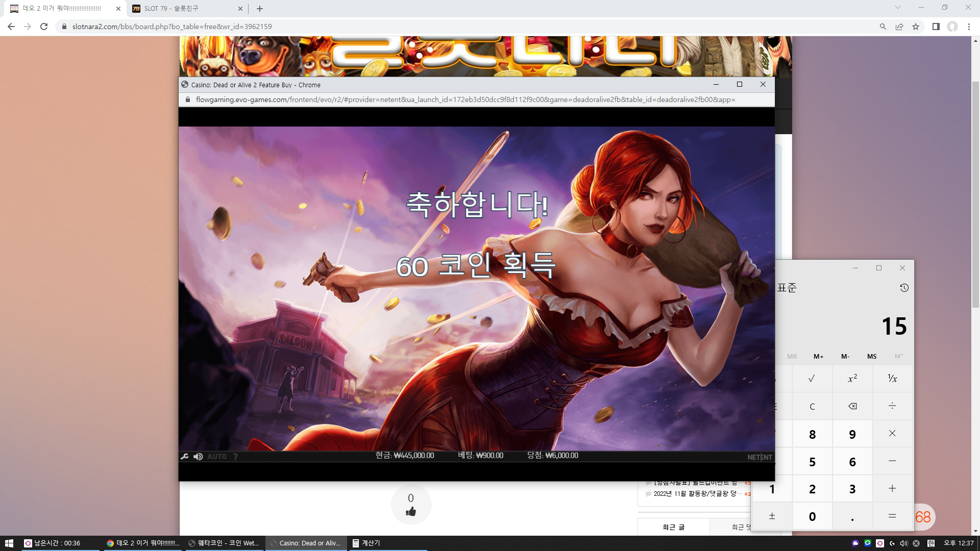The image size is (980, 551).
Task: Switch to 웨타코인 taskbar window
Action: click(224, 543)
